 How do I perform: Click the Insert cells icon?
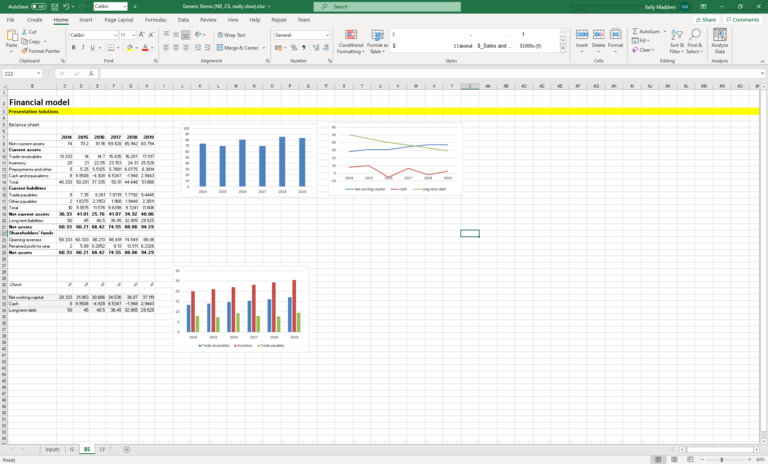coord(581,40)
